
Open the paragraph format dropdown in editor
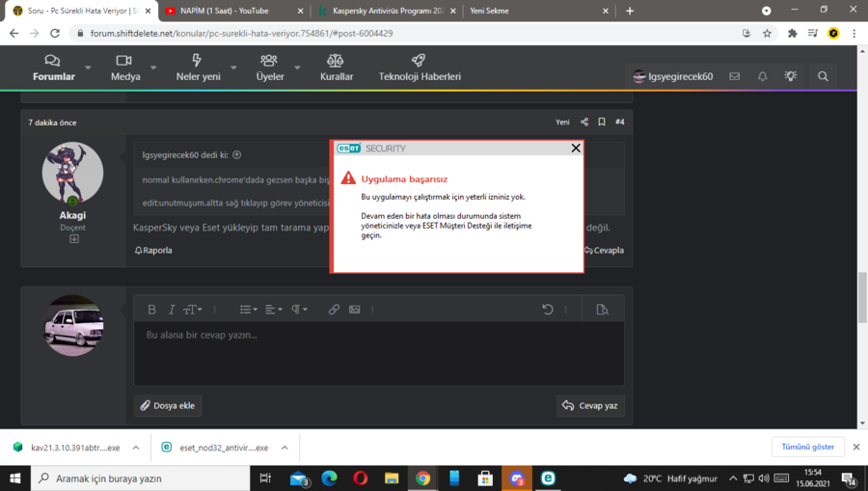pyautogui.click(x=299, y=310)
